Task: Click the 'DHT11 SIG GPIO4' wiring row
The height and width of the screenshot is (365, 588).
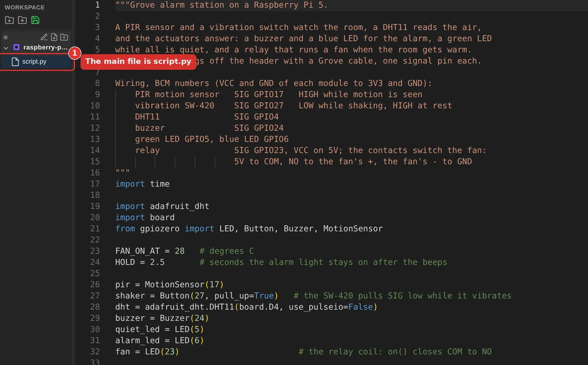Action: (207, 117)
